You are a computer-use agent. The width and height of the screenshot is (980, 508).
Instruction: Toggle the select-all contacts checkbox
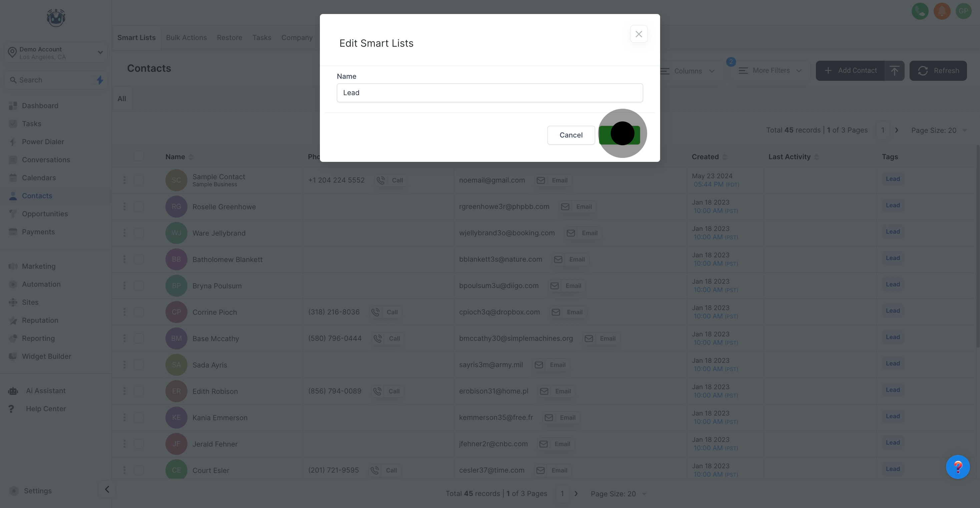tap(139, 156)
